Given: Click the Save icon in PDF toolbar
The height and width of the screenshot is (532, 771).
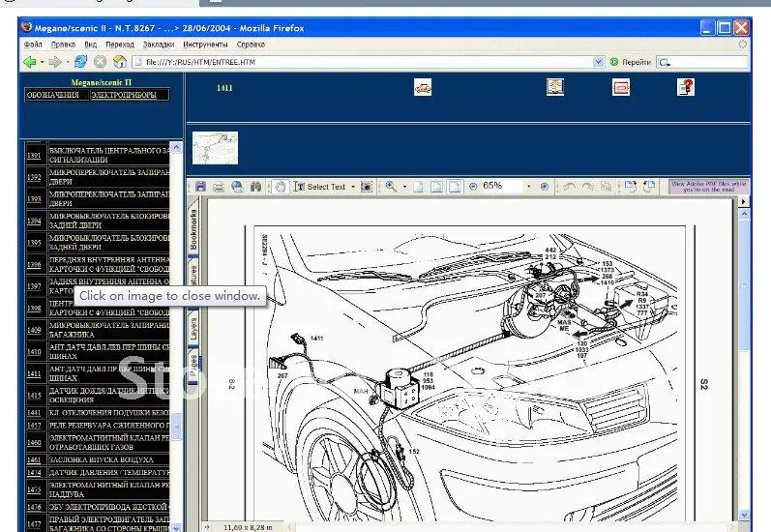Looking at the screenshot, I should click(x=200, y=187).
